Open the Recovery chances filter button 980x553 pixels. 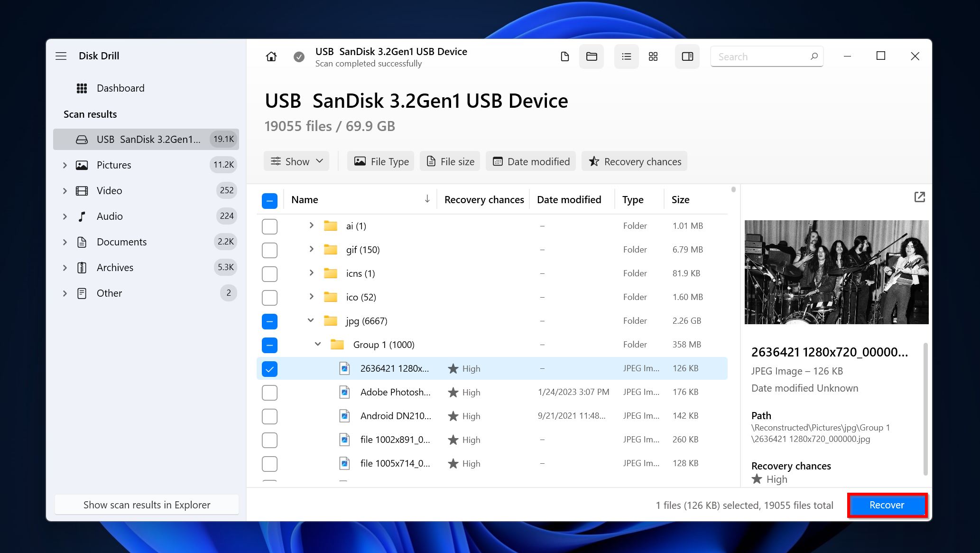point(635,161)
